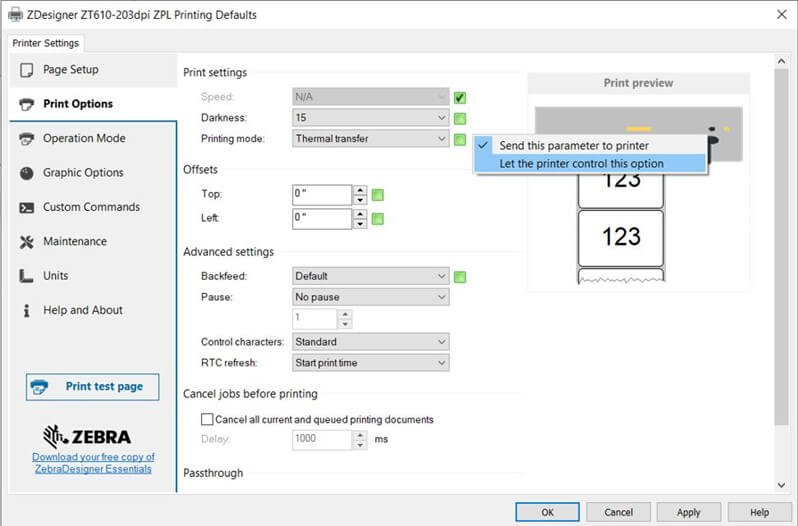
Task: Click the Custom Commands terminal icon
Action: (x=26, y=208)
